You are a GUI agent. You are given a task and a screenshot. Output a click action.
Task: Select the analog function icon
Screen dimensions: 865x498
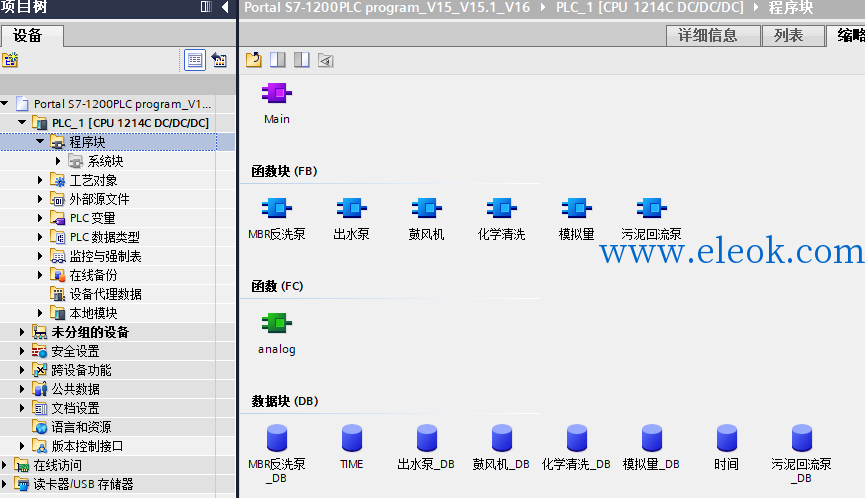tap(276, 323)
